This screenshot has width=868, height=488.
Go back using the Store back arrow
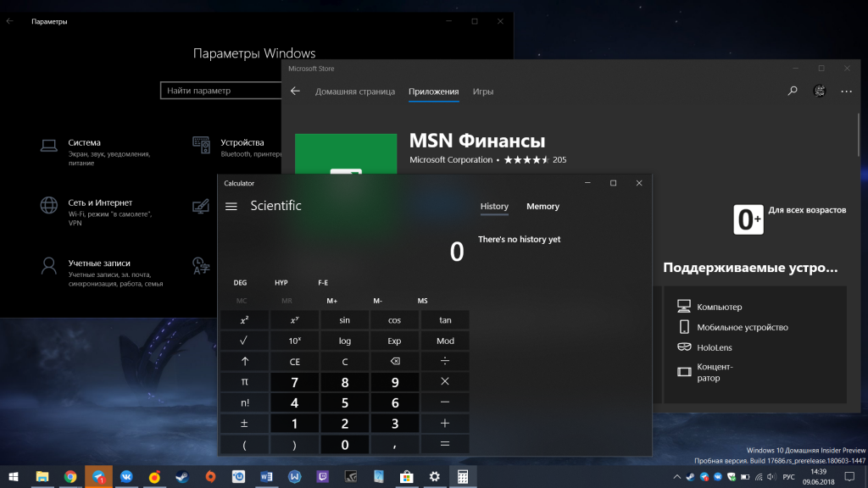coord(295,91)
